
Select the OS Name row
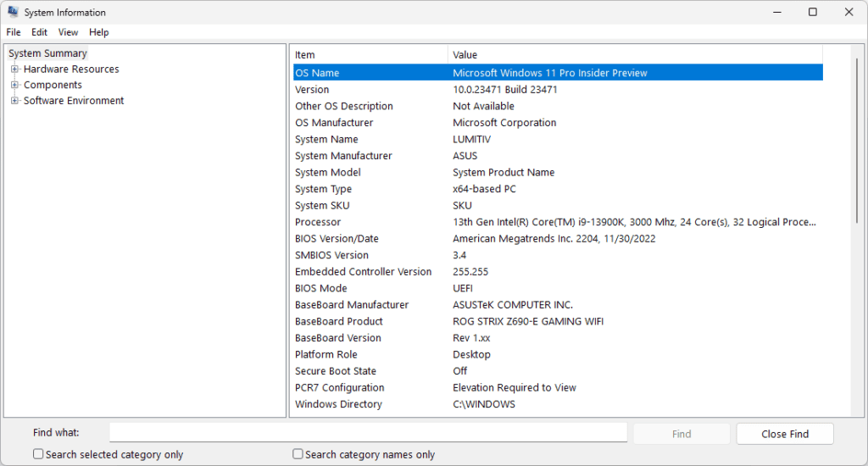point(558,73)
